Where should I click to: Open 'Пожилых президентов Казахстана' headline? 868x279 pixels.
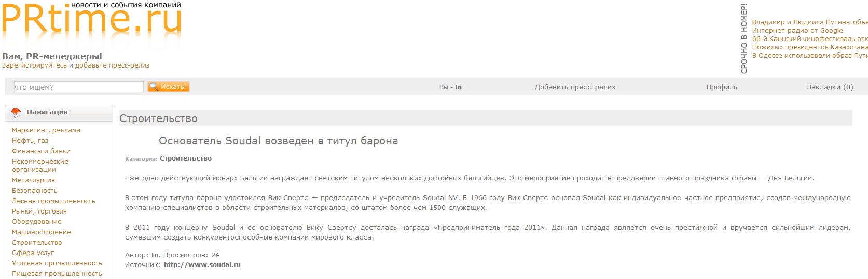click(x=810, y=47)
